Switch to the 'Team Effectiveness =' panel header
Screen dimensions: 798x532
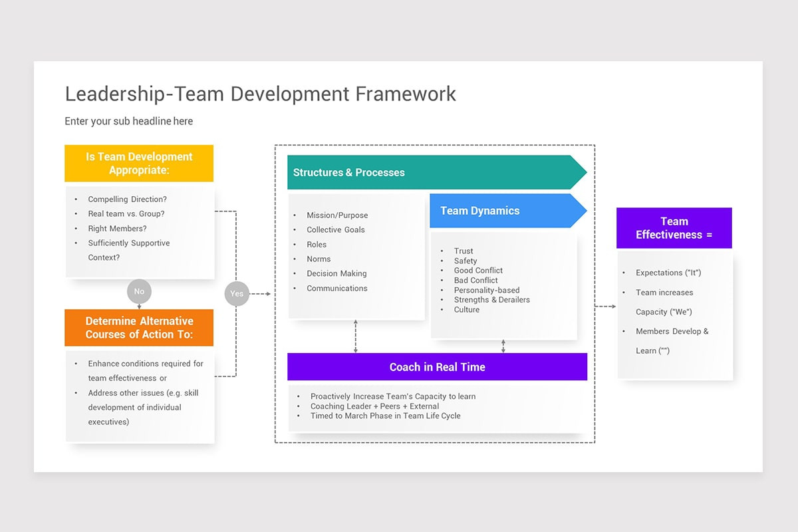tap(674, 228)
